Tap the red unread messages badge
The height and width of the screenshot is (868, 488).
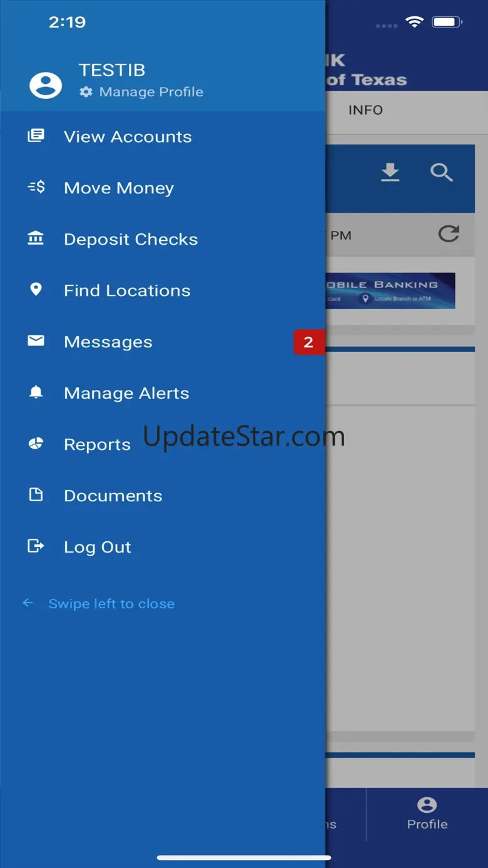308,342
